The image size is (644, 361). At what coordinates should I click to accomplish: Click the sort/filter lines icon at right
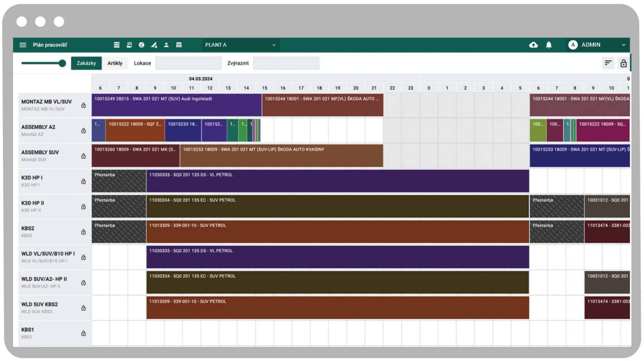coord(608,63)
